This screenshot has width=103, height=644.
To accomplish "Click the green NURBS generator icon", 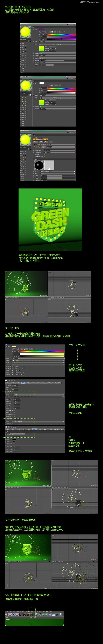I will coord(43,615).
